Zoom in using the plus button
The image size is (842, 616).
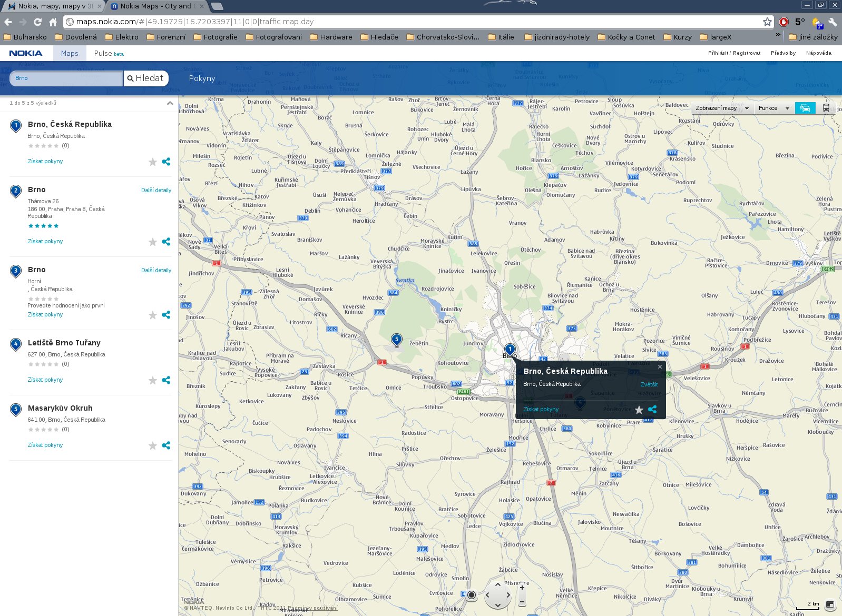(522, 588)
